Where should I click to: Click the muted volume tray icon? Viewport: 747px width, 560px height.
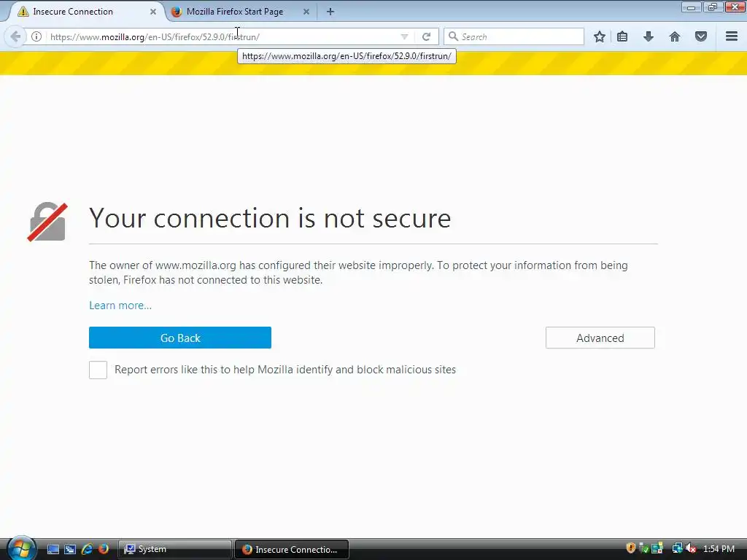692,548
